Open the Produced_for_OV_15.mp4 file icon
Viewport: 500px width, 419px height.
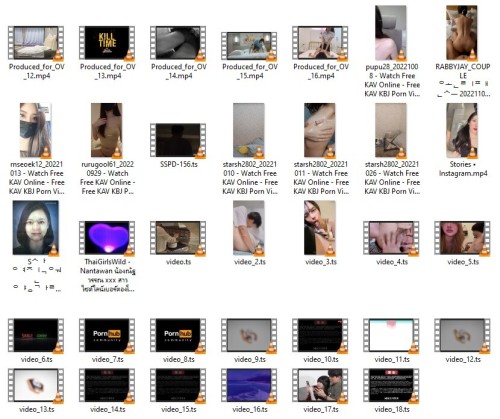coord(249,46)
